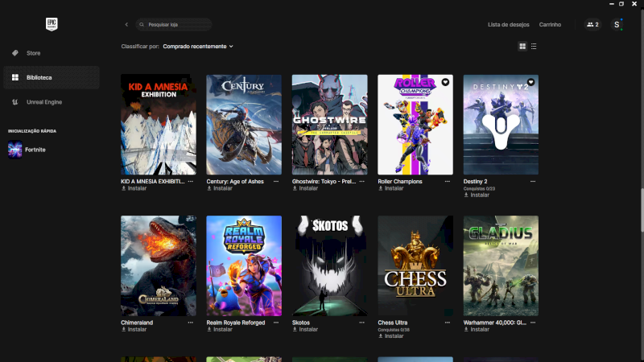Open Century: Age of Ashes cover
644x362 pixels.
(x=244, y=125)
